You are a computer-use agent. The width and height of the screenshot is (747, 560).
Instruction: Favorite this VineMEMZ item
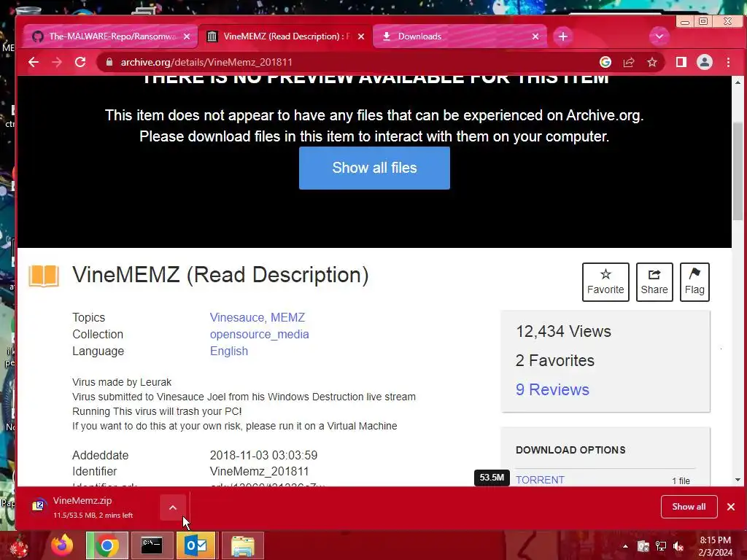click(x=605, y=282)
